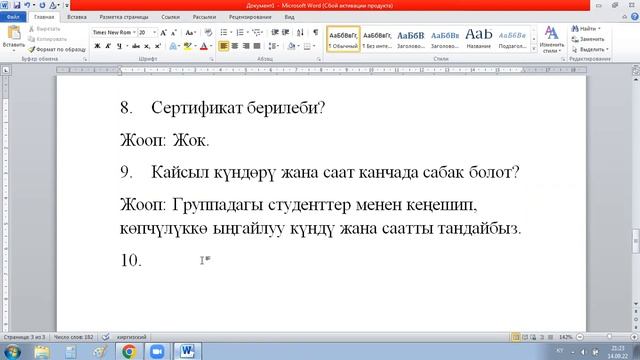Toggle subscript formatting
Viewport: 640px width, 360px height.
click(147, 46)
